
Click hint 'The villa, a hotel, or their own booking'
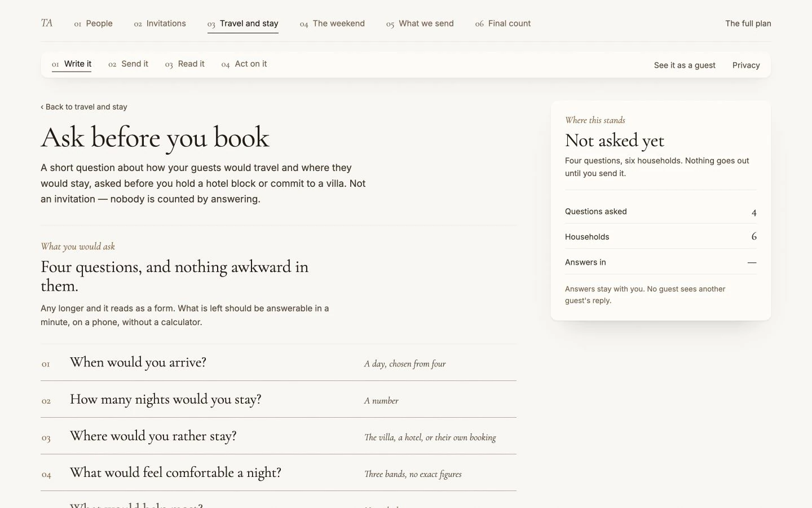pyautogui.click(x=430, y=437)
